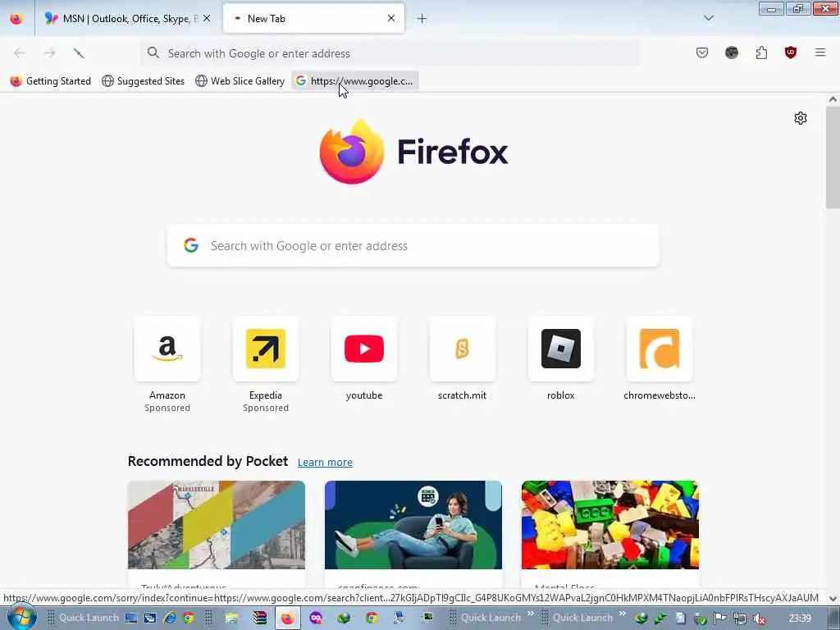The width and height of the screenshot is (840, 630).
Task: Click the page vertical scrollbar thumb
Action: tap(833, 157)
